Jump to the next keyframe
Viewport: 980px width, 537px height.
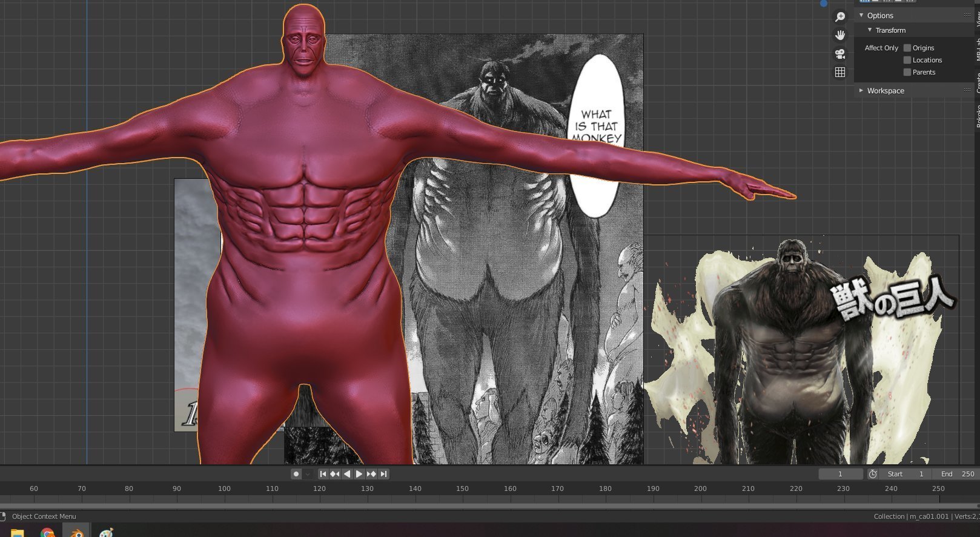click(x=371, y=474)
